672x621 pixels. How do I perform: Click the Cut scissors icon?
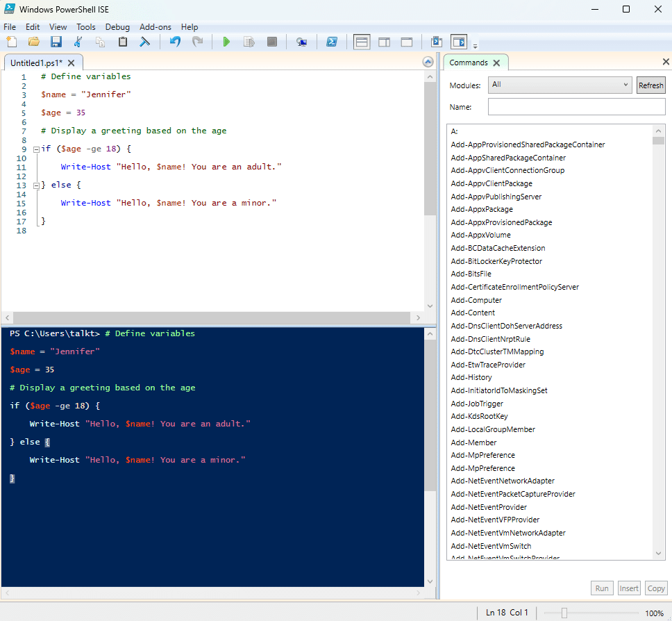[x=78, y=42]
